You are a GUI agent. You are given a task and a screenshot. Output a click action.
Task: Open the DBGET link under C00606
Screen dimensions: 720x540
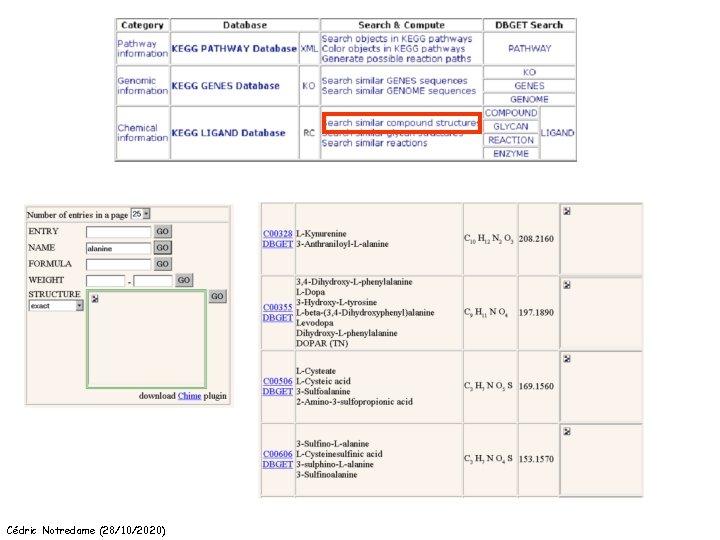click(x=277, y=464)
